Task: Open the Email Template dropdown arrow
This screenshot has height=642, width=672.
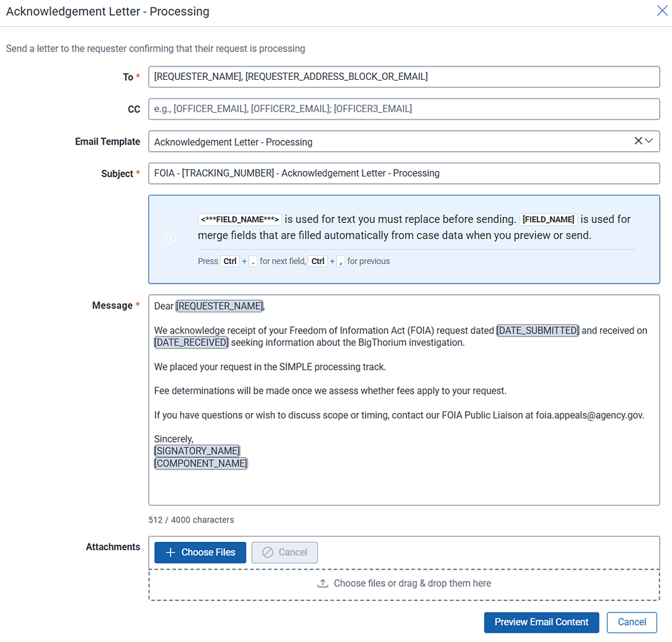Action: tap(649, 141)
